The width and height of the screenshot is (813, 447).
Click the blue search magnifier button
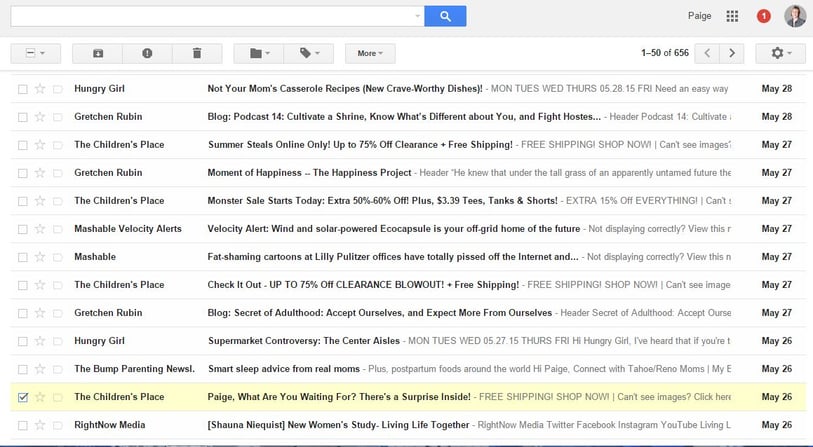445,16
